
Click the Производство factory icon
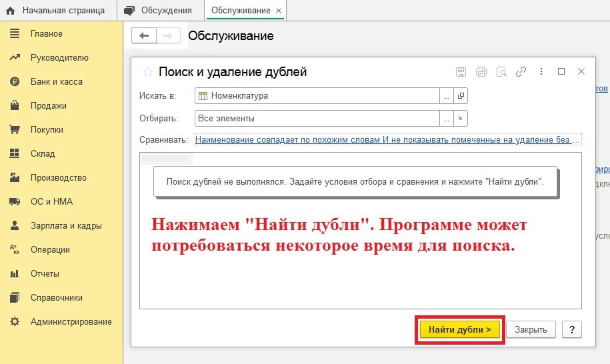[x=15, y=177]
